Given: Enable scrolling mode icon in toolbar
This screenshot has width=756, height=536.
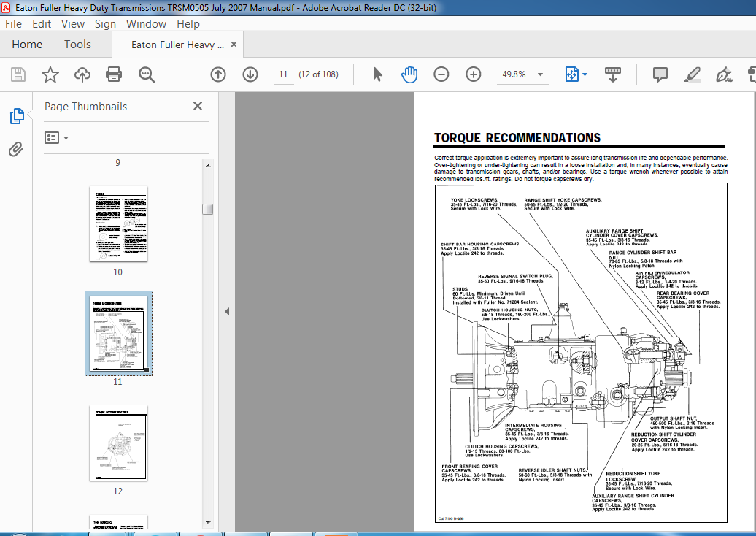Looking at the screenshot, I should pyautogui.click(x=612, y=74).
